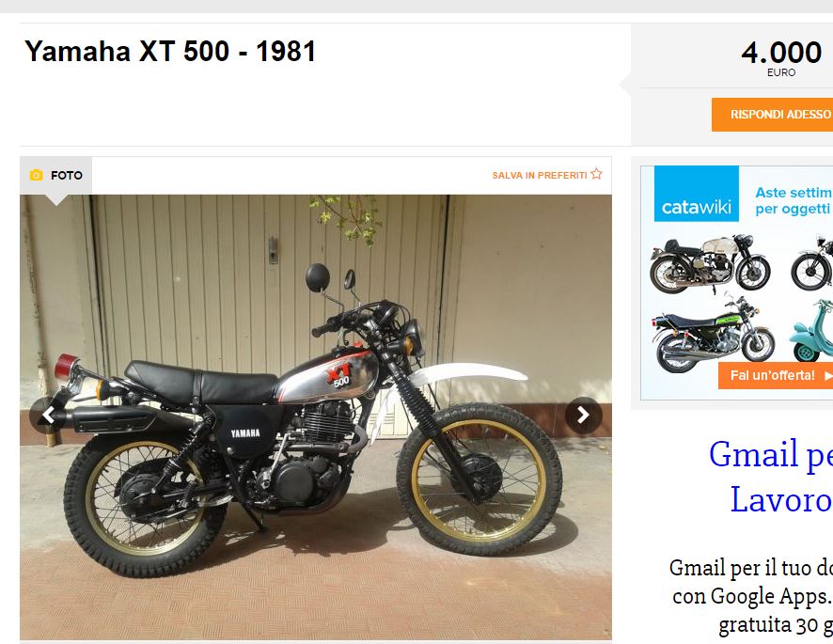
Task: Select the FOTO tab
Action: [55, 175]
